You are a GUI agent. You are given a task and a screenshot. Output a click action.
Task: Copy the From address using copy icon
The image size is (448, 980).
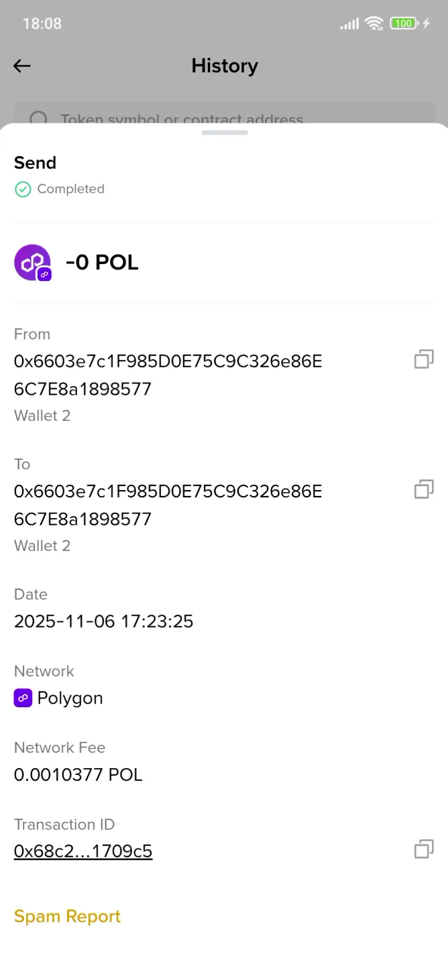(x=423, y=359)
